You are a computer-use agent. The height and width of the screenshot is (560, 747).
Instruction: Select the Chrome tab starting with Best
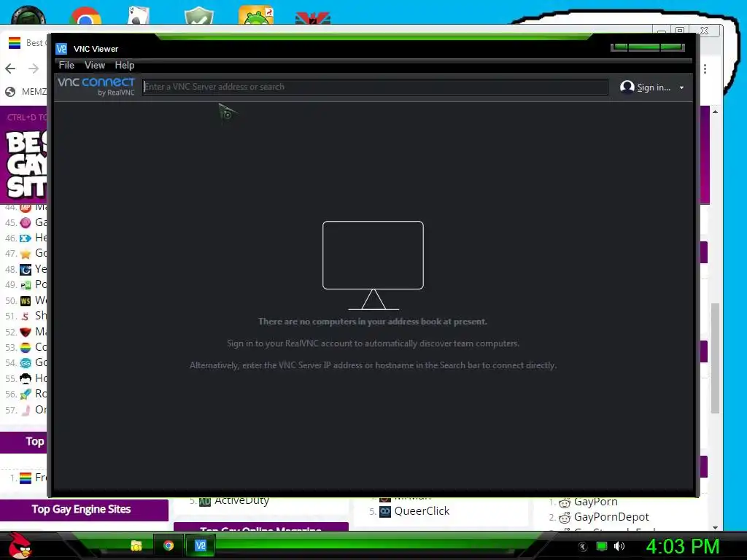(x=27, y=43)
